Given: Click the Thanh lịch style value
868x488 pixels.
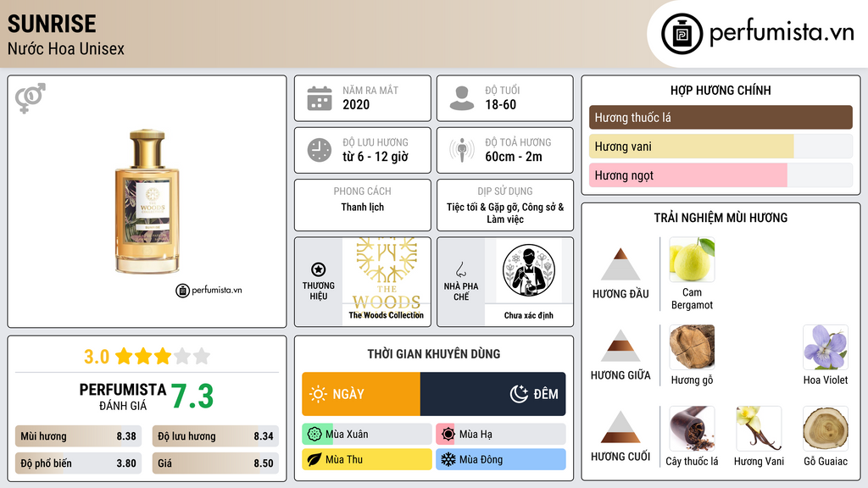Looking at the screenshot, I should (363, 207).
